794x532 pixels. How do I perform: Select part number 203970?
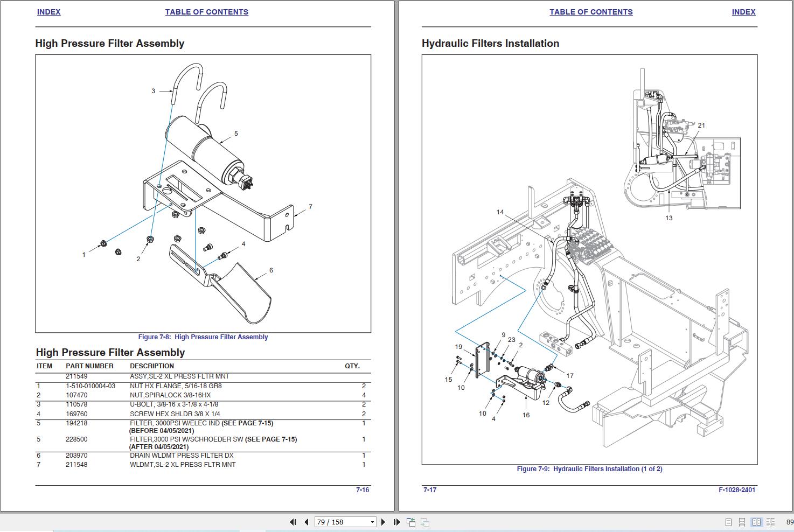point(76,456)
